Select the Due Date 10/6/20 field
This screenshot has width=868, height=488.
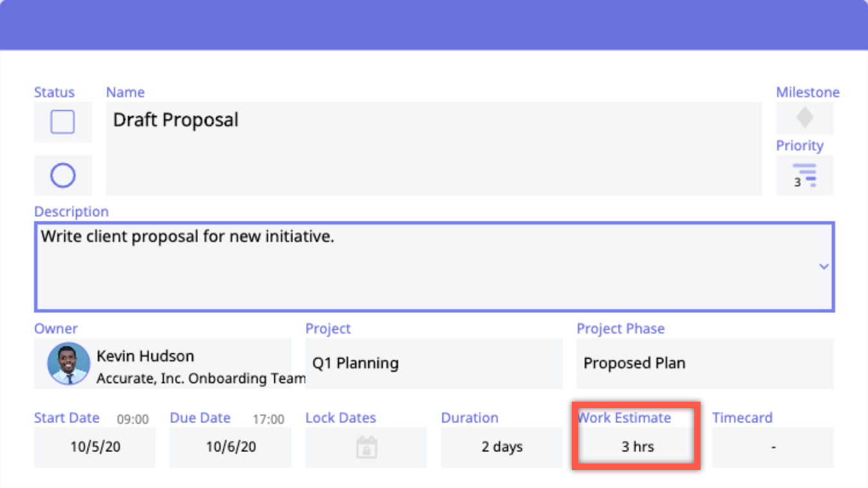click(x=231, y=447)
